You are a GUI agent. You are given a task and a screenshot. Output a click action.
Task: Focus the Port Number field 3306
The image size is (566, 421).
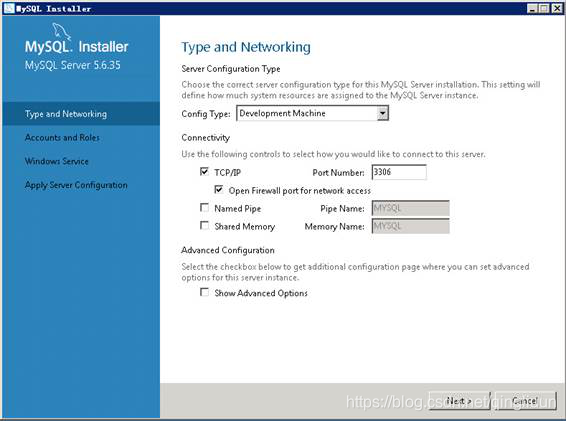(x=399, y=172)
